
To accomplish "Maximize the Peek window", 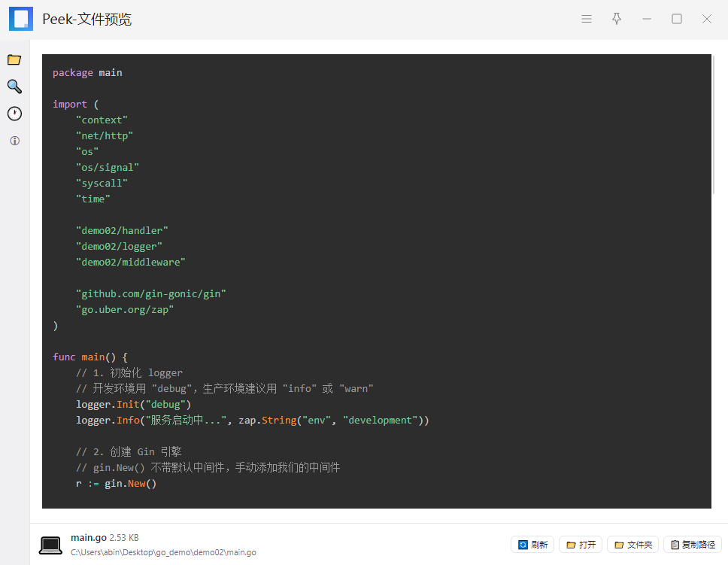I will pos(677,19).
